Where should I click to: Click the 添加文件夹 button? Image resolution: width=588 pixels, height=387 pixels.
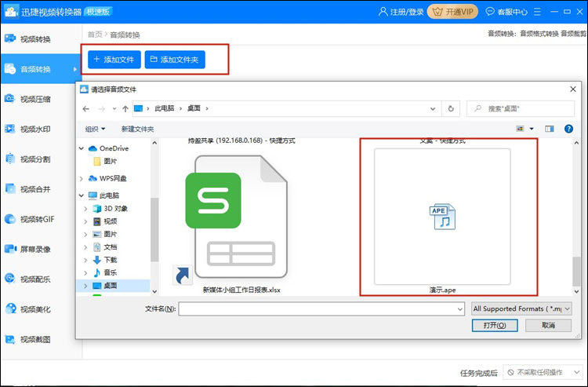pos(175,60)
